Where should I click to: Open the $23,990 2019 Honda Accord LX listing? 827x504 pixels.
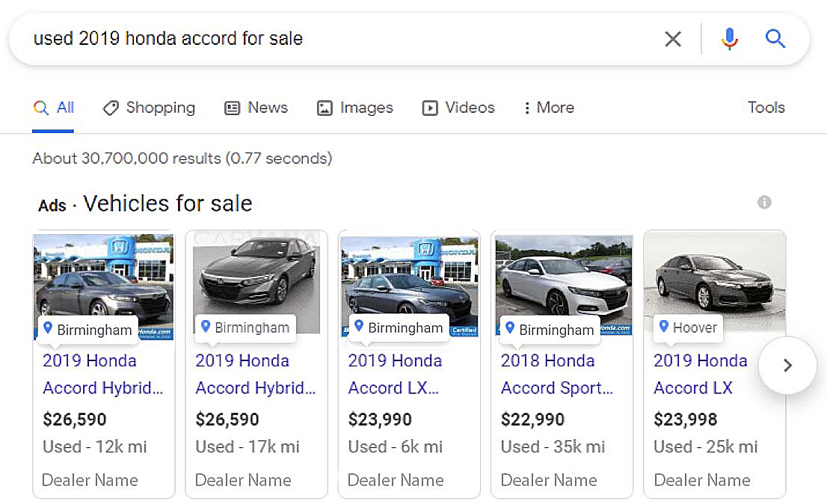point(394,374)
